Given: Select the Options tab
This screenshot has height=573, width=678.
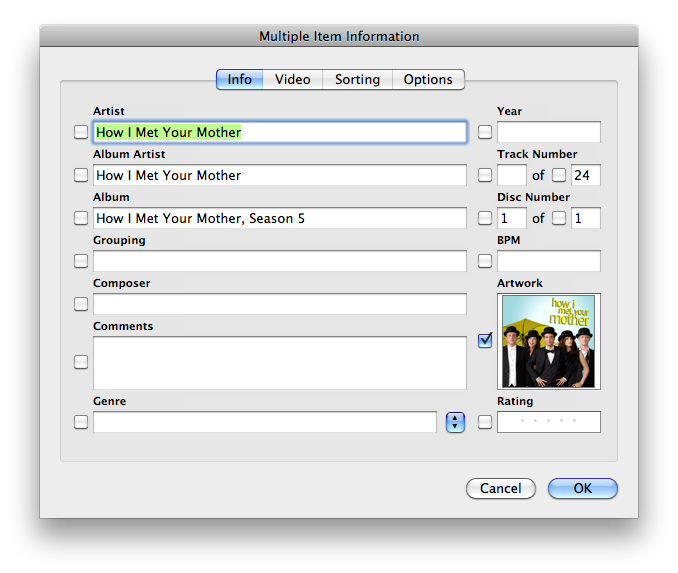Looking at the screenshot, I should coord(428,79).
